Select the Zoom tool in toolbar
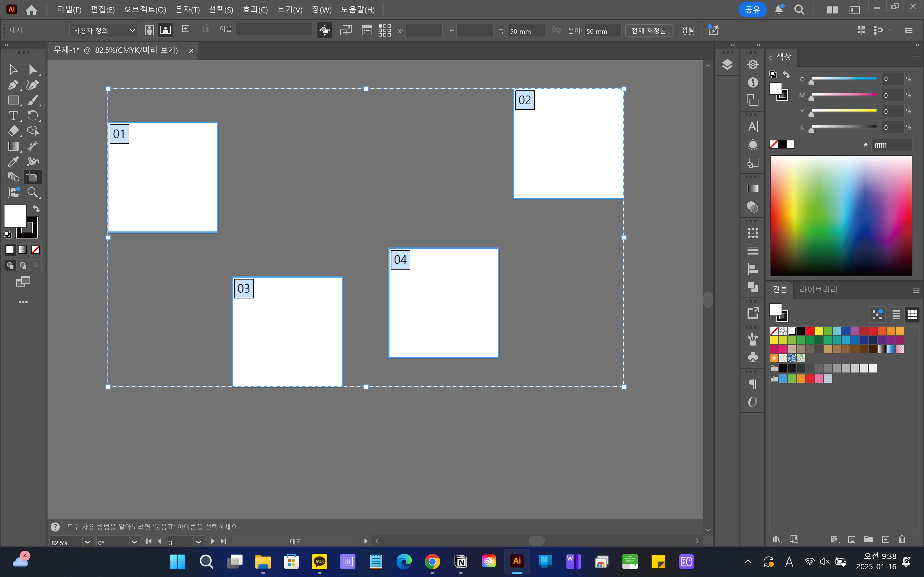This screenshot has height=577, width=924. tap(33, 192)
